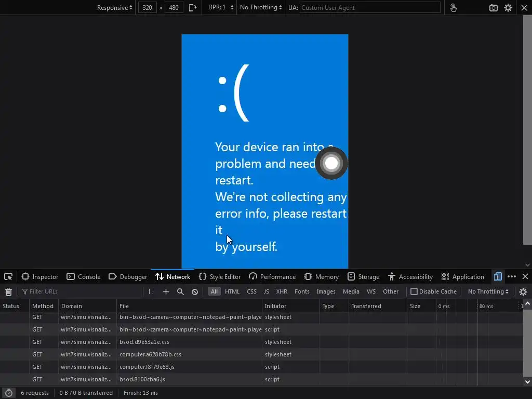
Task: Toggle Responsive Design Mode icon in devtools
Action: 498,277
